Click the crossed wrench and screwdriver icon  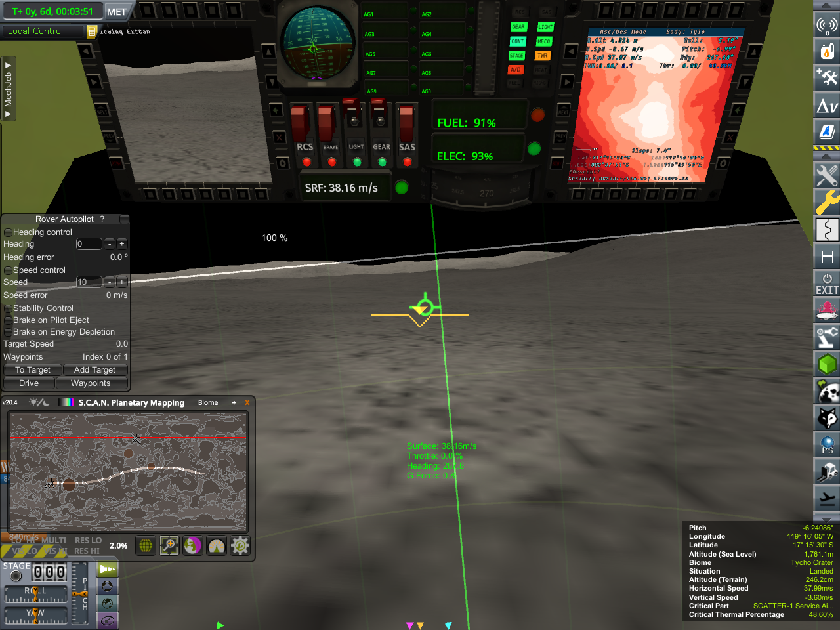point(827,175)
